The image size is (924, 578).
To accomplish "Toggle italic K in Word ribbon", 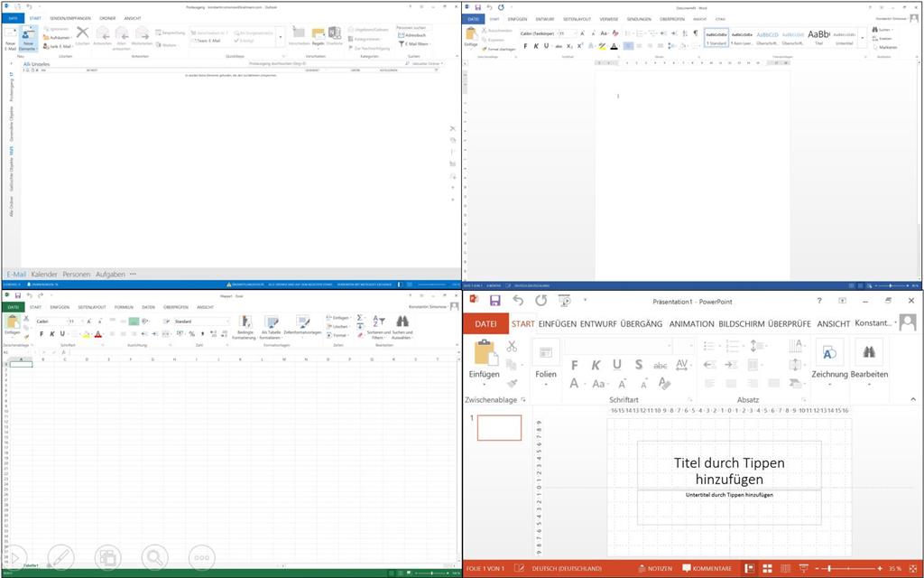I will pyautogui.click(x=536, y=46).
